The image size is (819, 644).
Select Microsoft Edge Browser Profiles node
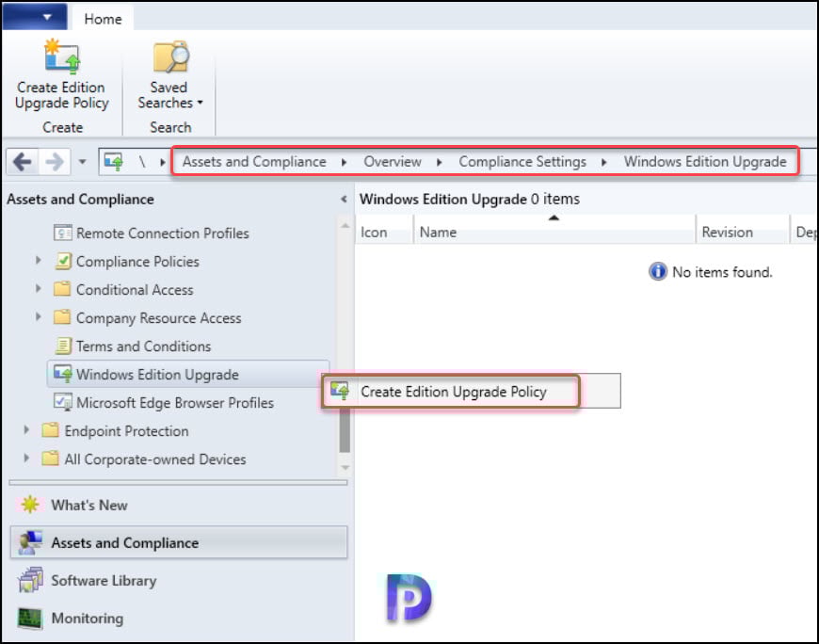pos(175,402)
